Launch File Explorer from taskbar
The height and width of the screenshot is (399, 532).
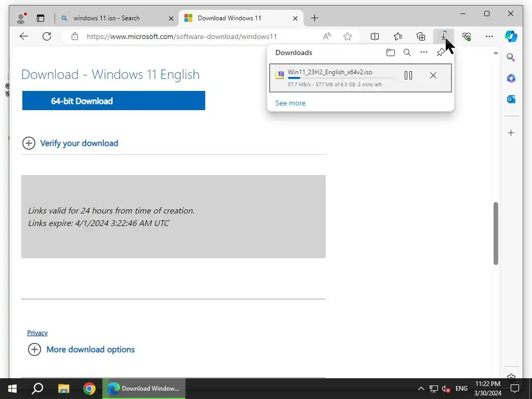click(63, 389)
